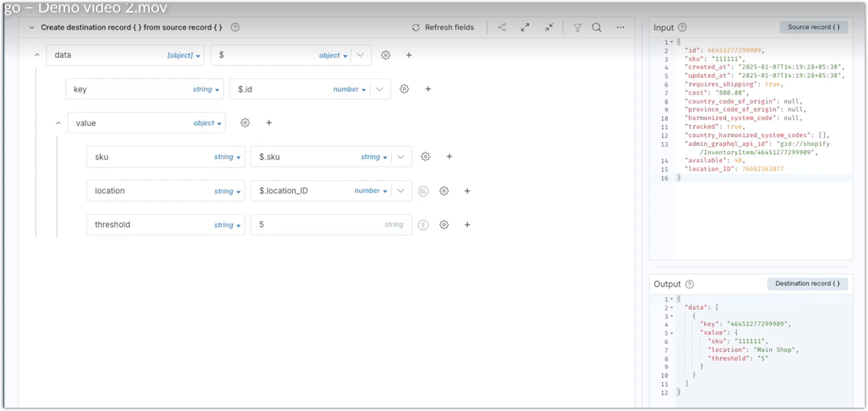Collapse all rows with the collapse arrows icon
Viewport: 868px width, 411px height.
point(549,27)
